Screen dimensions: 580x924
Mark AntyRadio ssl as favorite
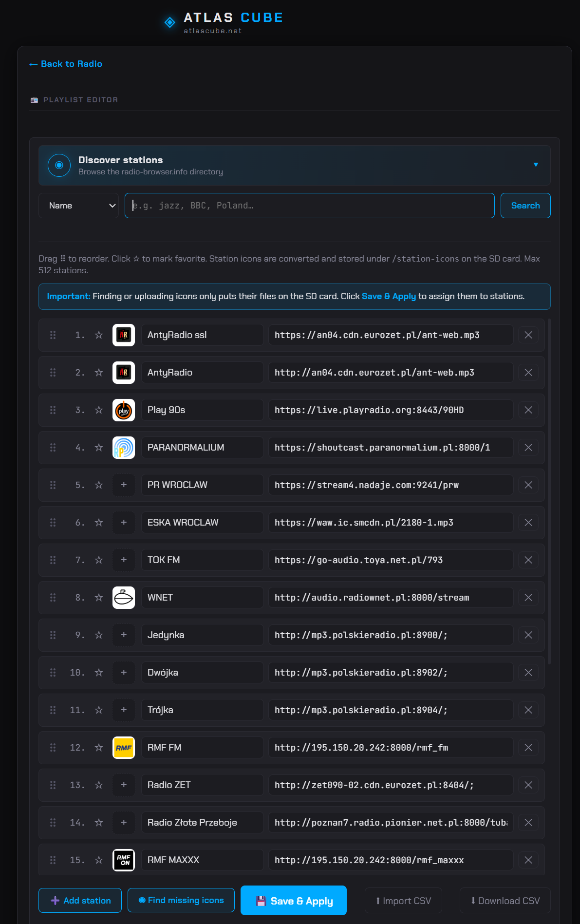[x=99, y=335]
